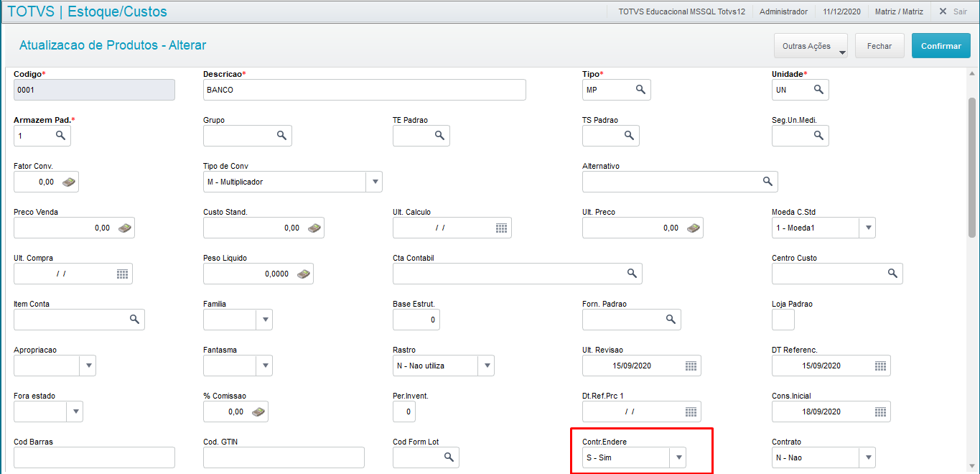Click TOTVS Educacional MSSQL Totvs12 label
This screenshot has width=980, height=474.
[682, 11]
